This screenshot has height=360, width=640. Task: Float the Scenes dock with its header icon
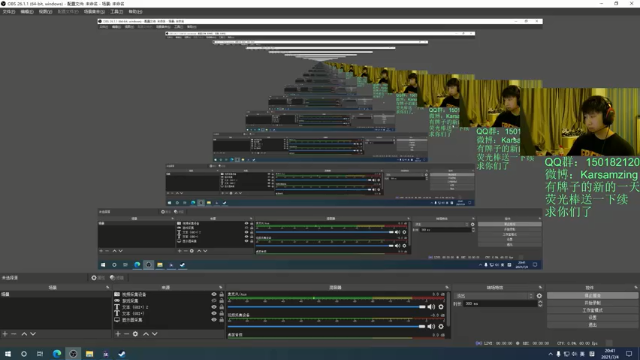108,287
